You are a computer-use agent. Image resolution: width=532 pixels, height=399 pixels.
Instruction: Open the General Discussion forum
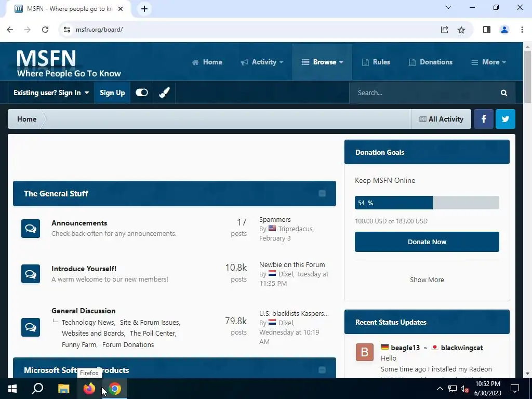coord(84,311)
